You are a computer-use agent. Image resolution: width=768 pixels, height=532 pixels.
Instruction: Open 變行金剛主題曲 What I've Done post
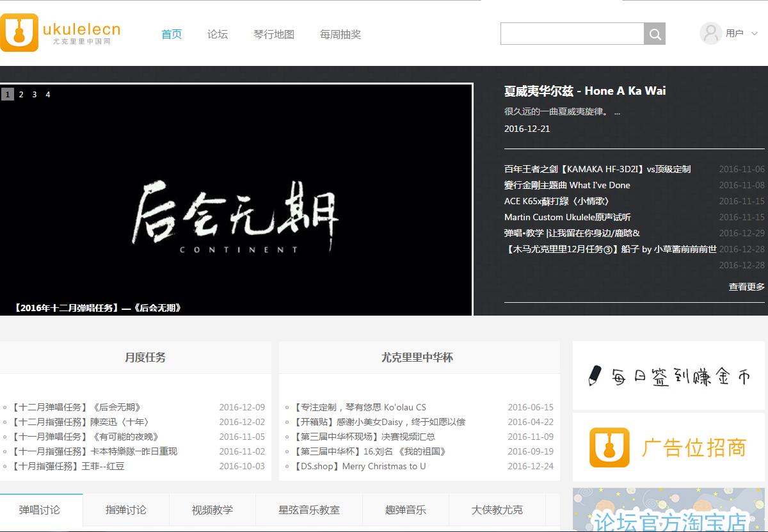point(567,185)
